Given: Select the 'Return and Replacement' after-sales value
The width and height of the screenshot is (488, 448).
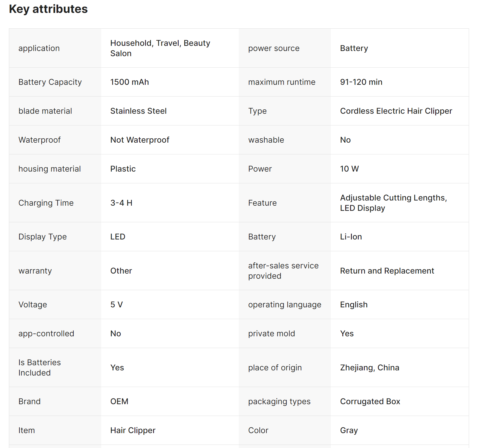Looking at the screenshot, I should click(x=387, y=271).
